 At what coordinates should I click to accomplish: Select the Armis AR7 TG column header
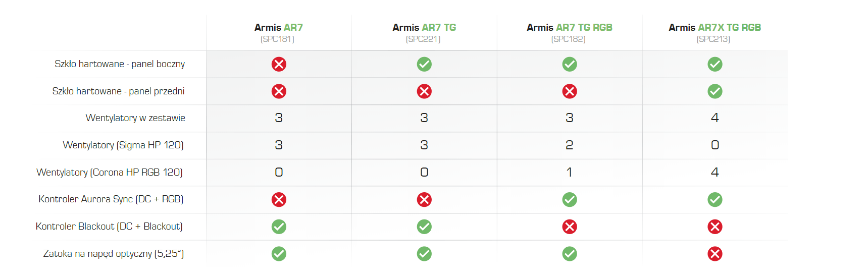click(424, 33)
